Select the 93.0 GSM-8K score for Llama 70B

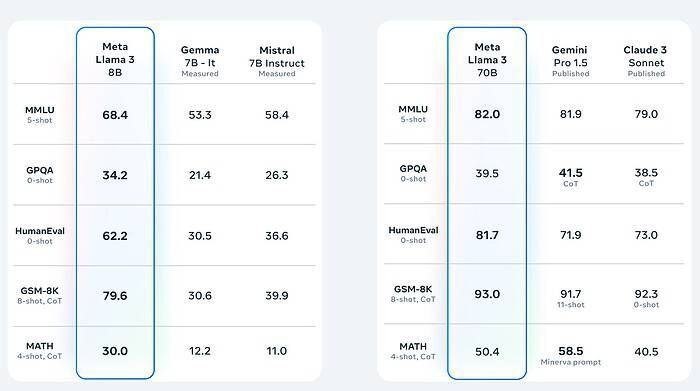tap(487, 294)
